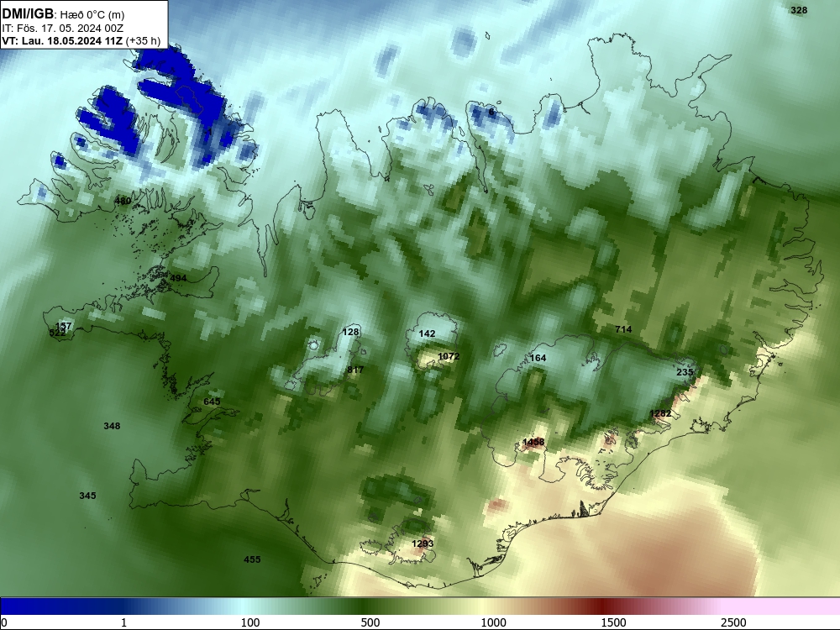
Task: Click the map value 522
Action: (x=57, y=333)
